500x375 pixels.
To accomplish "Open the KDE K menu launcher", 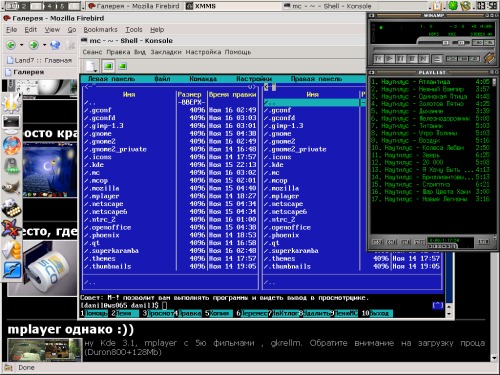I will tap(11, 103).
